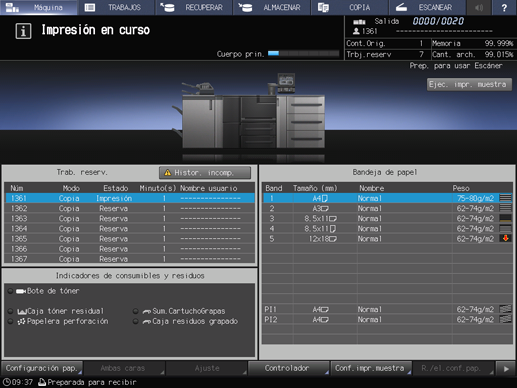Switch to the TRABAJOS tab

[116, 7]
